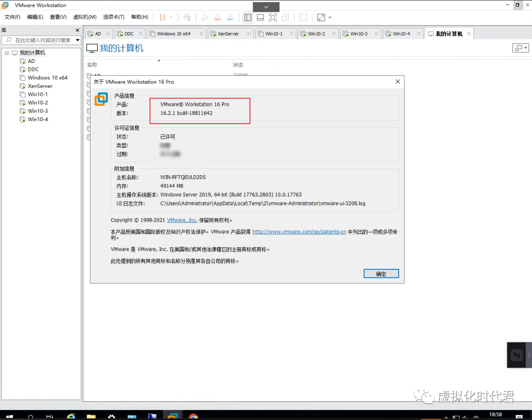Open the VMware, Inc. link
This screenshot has width=532, height=420.
[x=182, y=220]
